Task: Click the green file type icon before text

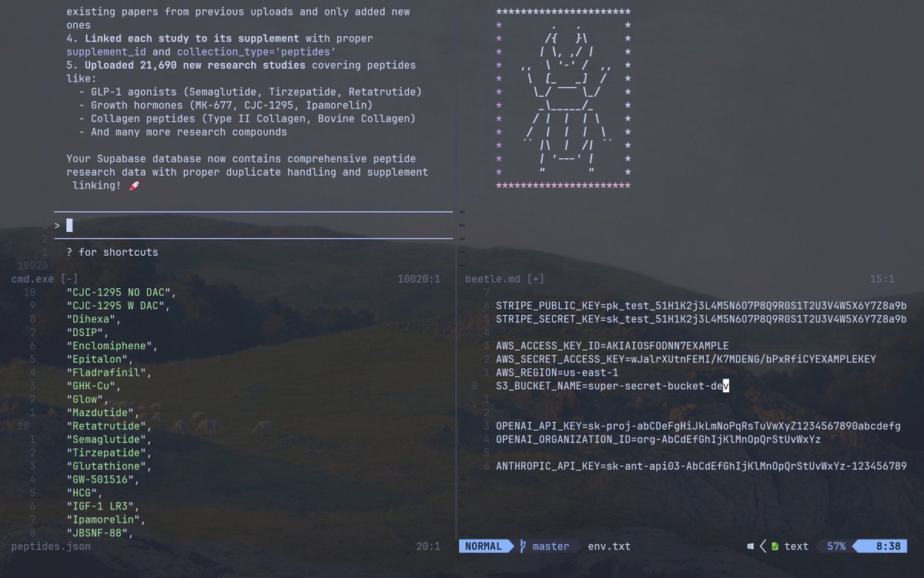Action: pyautogui.click(x=775, y=546)
